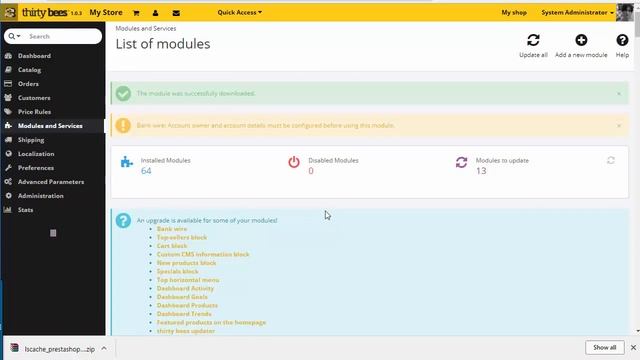Open Custom CMS information block link
The width and height of the screenshot is (640, 360).
pos(203,254)
